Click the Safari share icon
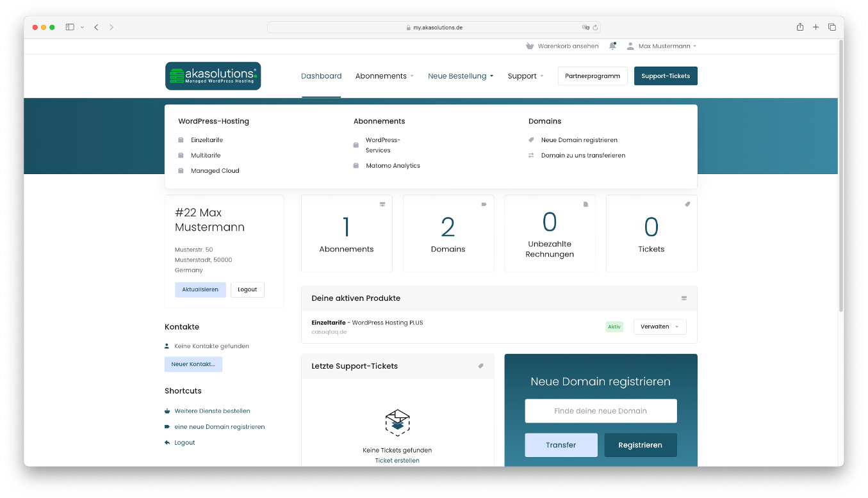Image resolution: width=868 pixels, height=498 pixels. (x=799, y=27)
